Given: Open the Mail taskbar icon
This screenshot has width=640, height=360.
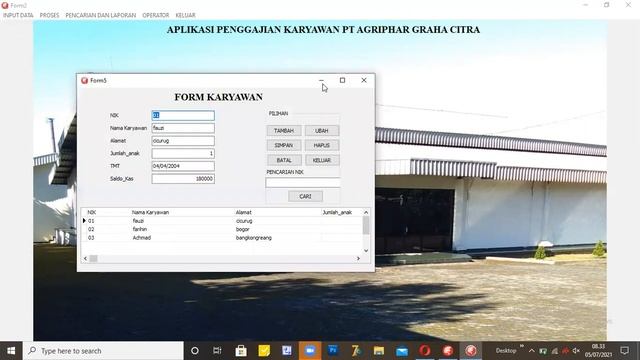Looking at the screenshot, I should (x=402, y=351).
